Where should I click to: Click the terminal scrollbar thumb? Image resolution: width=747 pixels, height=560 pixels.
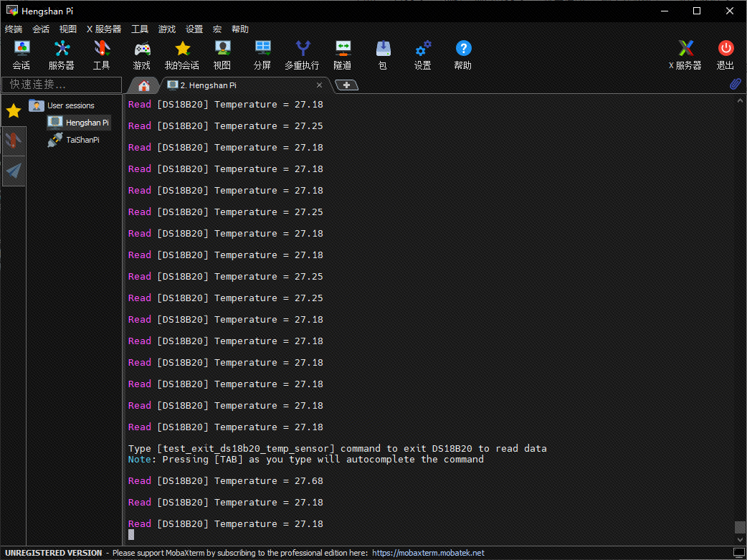[739, 527]
